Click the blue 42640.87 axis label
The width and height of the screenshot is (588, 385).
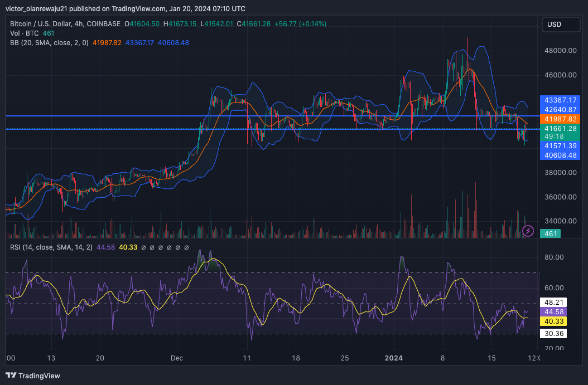point(560,110)
